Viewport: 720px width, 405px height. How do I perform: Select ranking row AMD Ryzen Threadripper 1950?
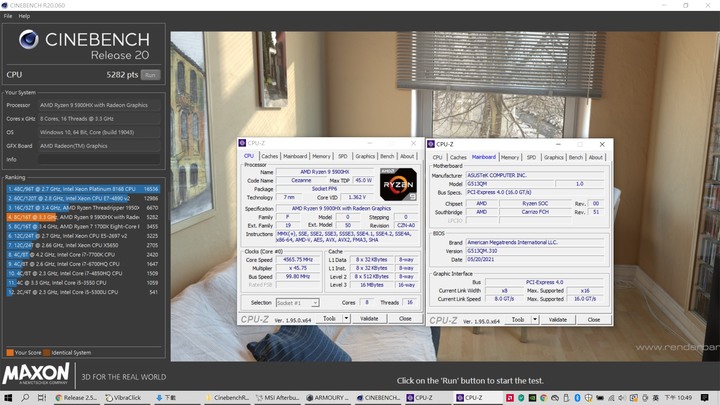click(83, 208)
